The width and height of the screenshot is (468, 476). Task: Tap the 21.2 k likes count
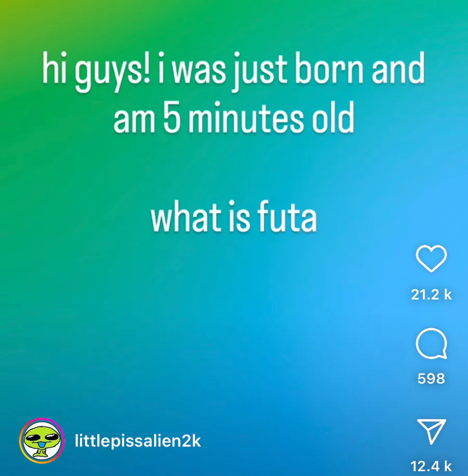[x=431, y=294]
